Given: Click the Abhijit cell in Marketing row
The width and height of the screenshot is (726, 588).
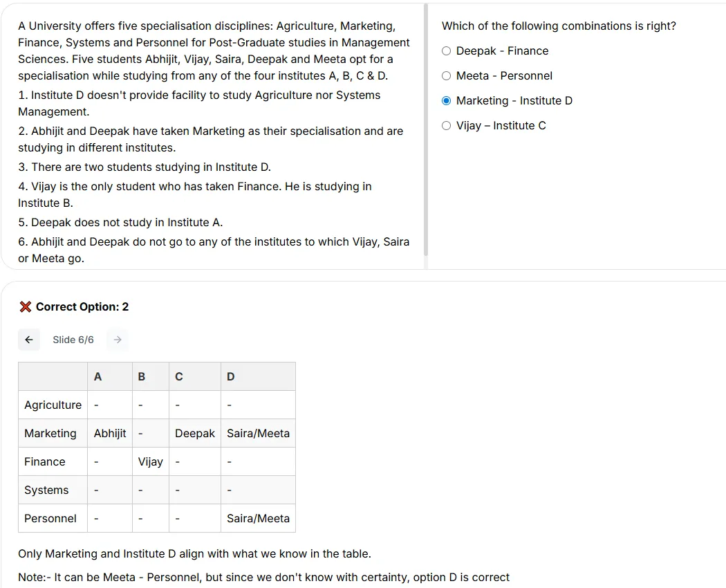Looking at the screenshot, I should pyautogui.click(x=110, y=433).
